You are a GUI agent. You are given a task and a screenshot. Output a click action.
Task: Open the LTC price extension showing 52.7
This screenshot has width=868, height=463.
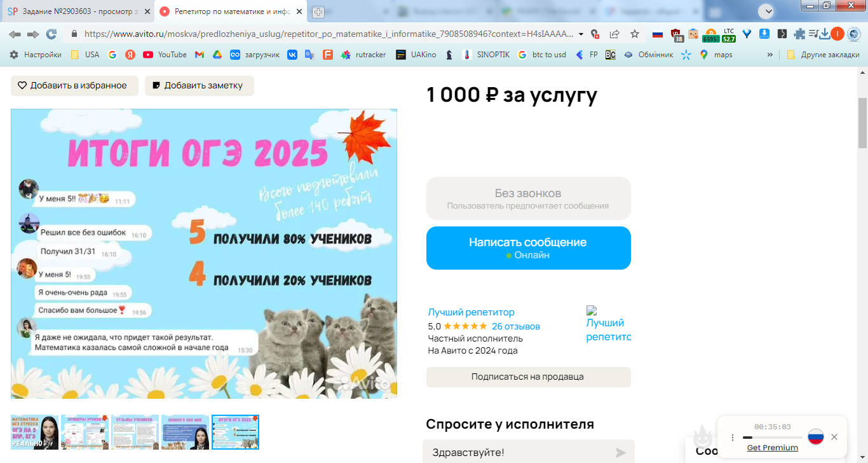[x=729, y=35]
